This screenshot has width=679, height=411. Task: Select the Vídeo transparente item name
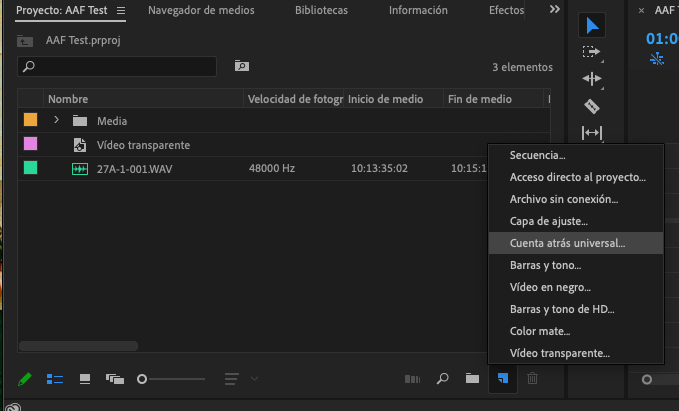[143, 145]
